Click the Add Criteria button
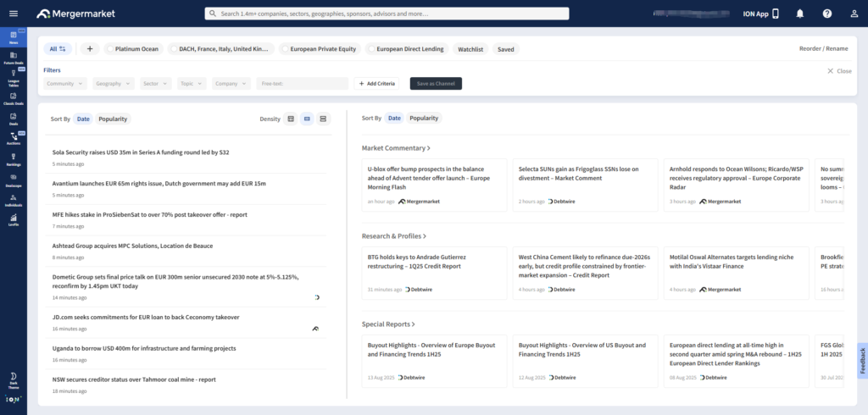 click(x=376, y=84)
